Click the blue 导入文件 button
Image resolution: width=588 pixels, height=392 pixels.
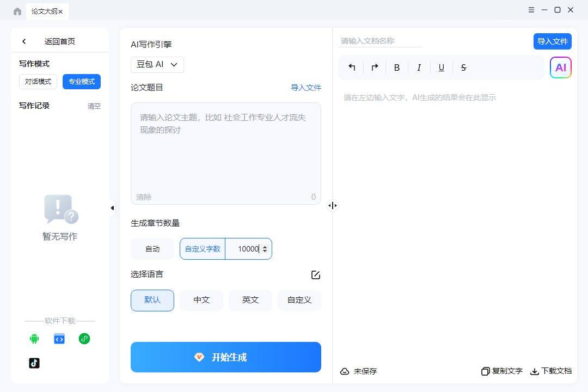click(552, 41)
